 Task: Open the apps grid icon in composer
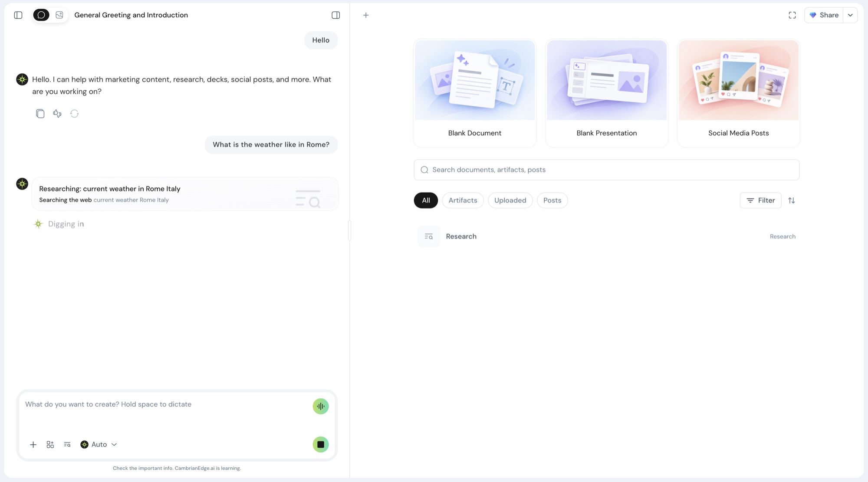(x=50, y=445)
